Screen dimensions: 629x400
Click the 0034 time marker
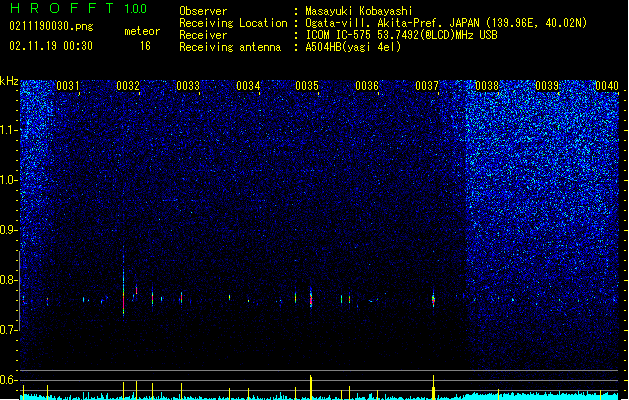[248, 86]
